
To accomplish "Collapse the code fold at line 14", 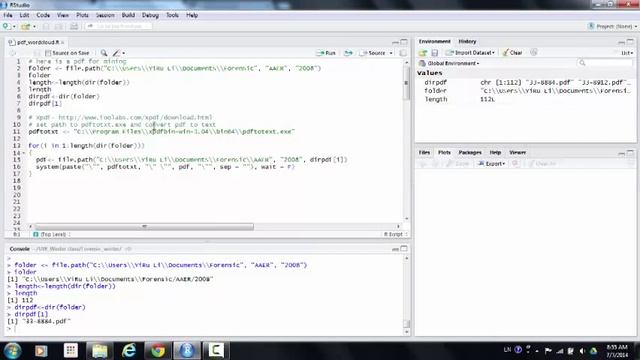I will (x=24, y=153).
